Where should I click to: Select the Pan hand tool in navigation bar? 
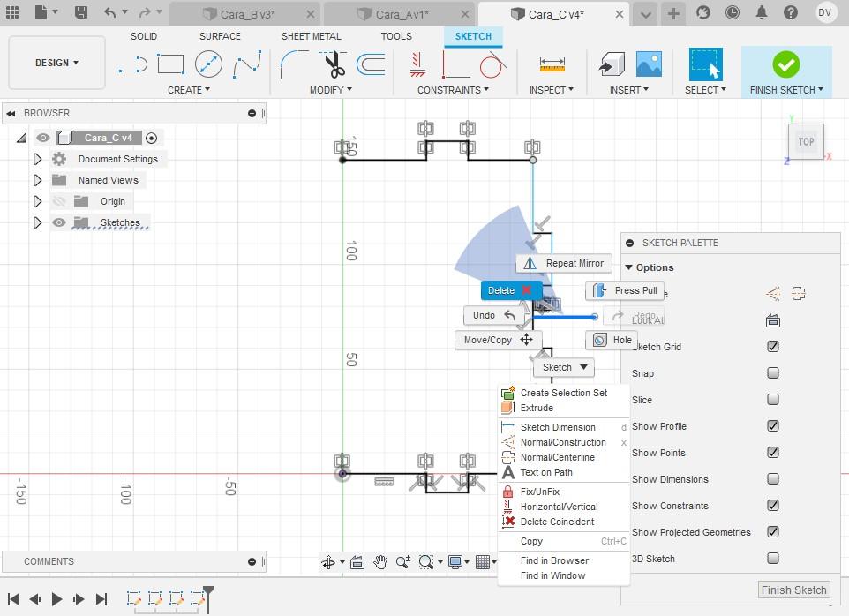coord(380,562)
